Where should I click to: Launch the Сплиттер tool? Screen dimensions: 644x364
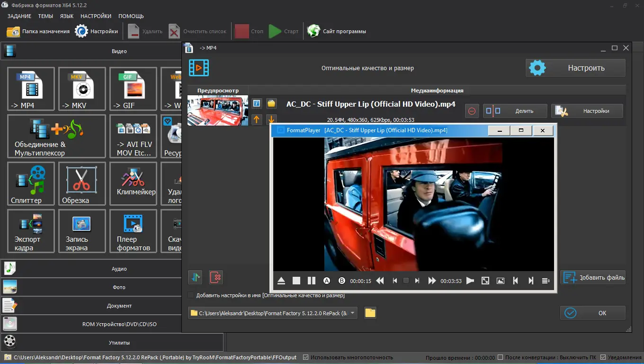coord(31,183)
